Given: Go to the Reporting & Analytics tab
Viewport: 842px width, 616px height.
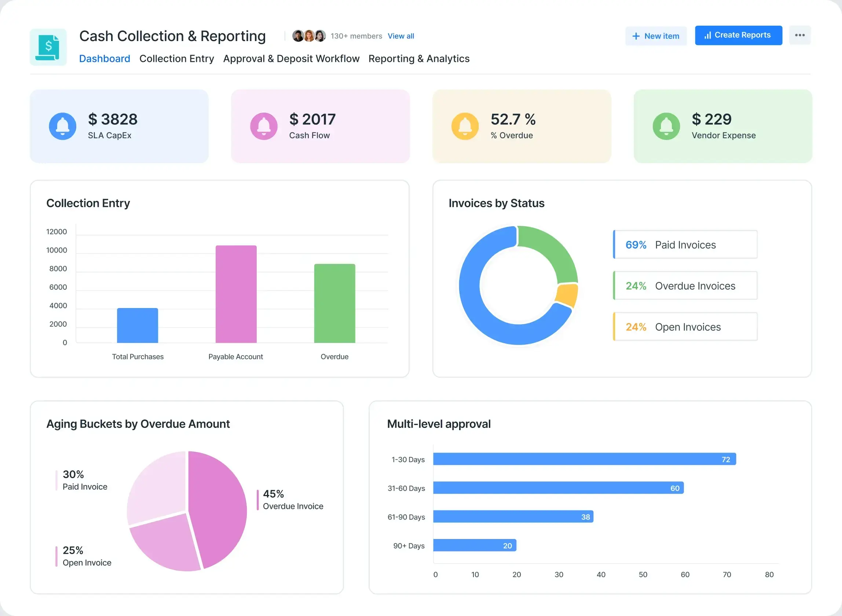Looking at the screenshot, I should pos(419,59).
